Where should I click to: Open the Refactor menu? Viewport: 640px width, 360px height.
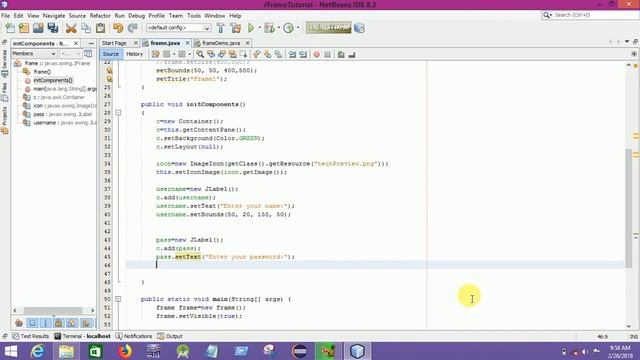[x=100, y=16]
